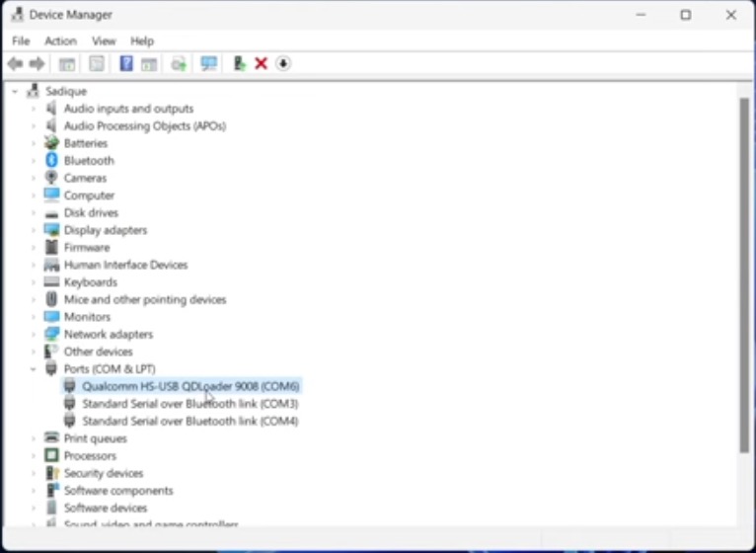Select Qualcomm HS-USB QDLoader 9008 (COM6)

click(190, 386)
